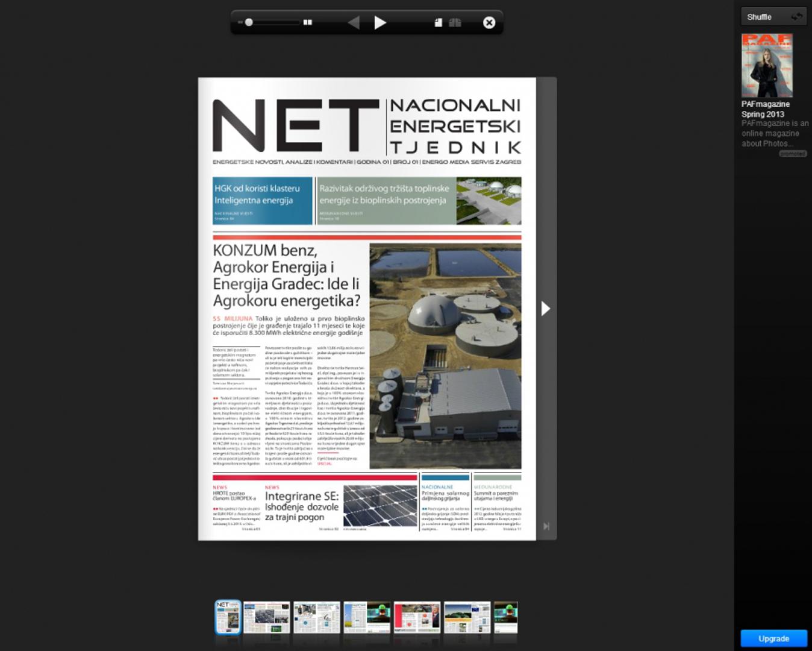Click the KONZUM benz headline on cover

[x=287, y=275]
